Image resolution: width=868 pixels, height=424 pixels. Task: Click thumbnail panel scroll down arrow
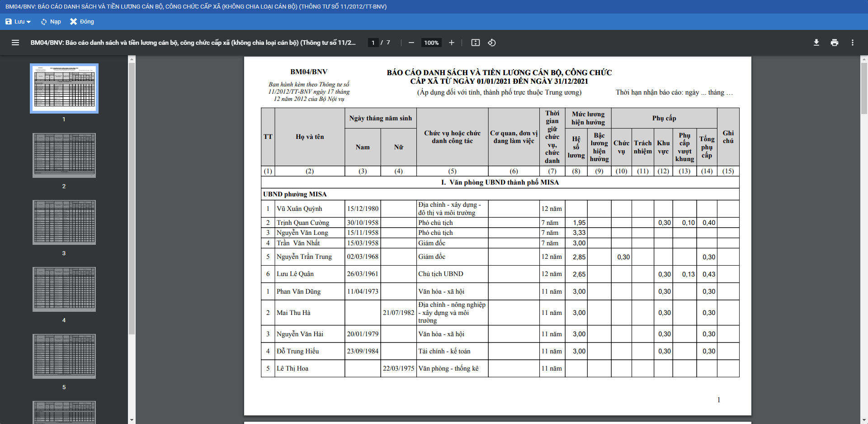click(132, 420)
